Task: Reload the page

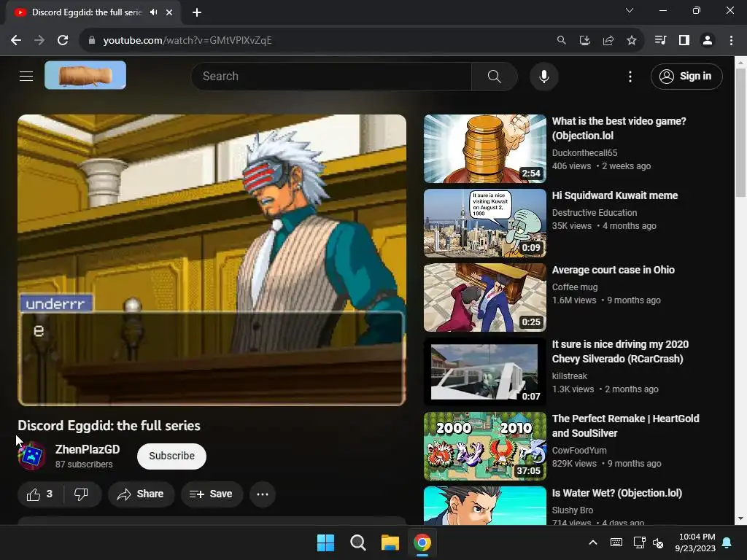Action: point(63,41)
